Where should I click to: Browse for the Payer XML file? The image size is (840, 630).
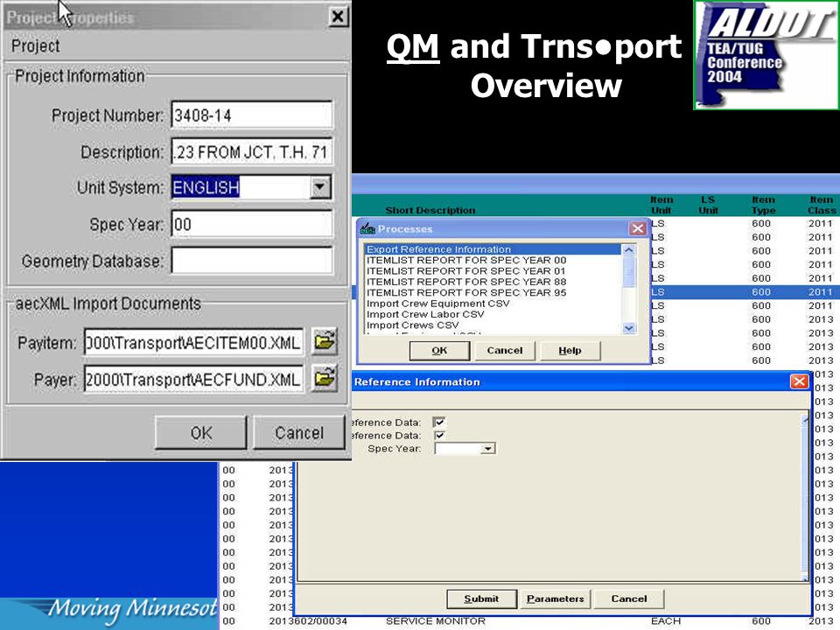(324, 378)
